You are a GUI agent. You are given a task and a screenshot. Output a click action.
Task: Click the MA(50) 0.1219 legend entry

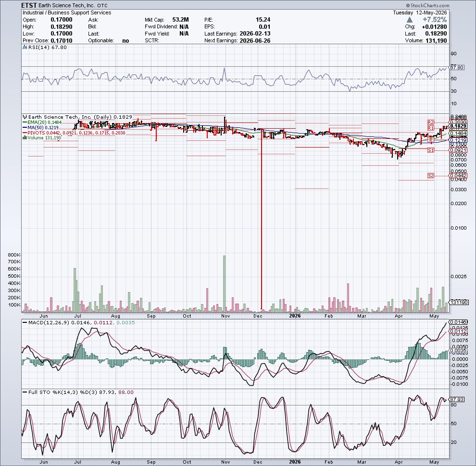[x=41, y=128]
